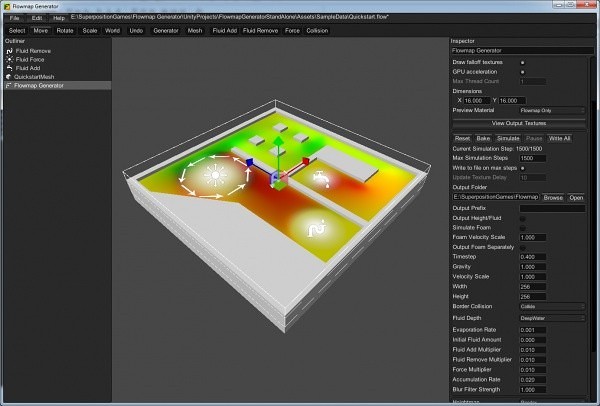Enable Simulate Foam option
Screen dimensions: 600x406
click(x=522, y=228)
